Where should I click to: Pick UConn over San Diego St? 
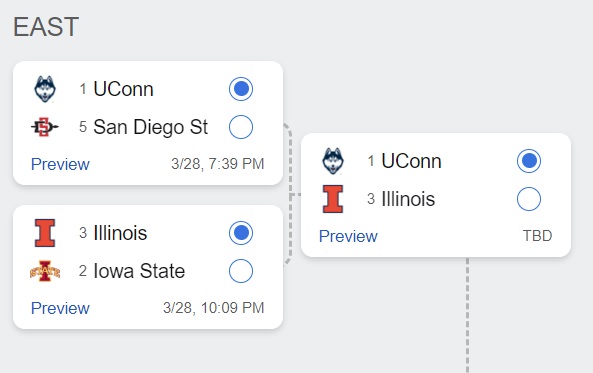coord(241,89)
